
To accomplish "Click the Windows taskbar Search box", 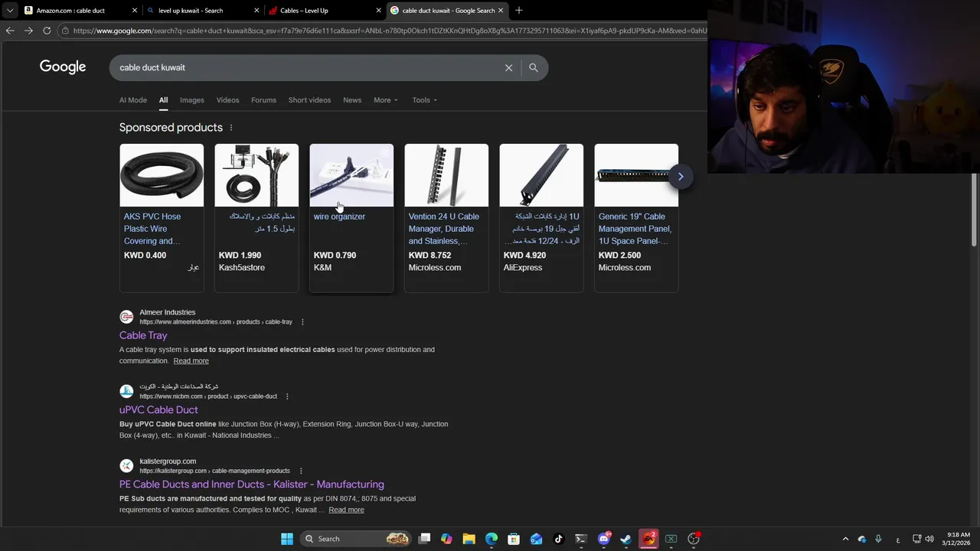I will pyautogui.click(x=355, y=539).
